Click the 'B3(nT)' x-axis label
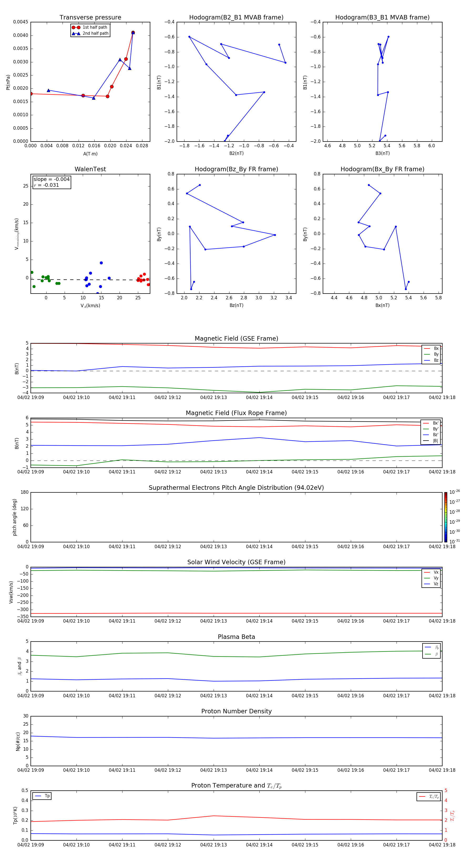 tap(382, 153)
